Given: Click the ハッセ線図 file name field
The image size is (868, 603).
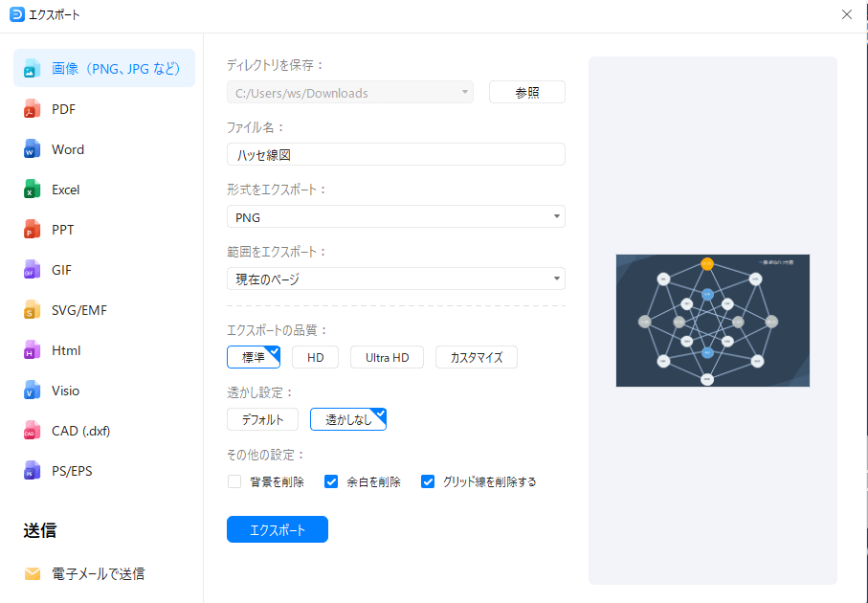Looking at the screenshot, I should (395, 154).
